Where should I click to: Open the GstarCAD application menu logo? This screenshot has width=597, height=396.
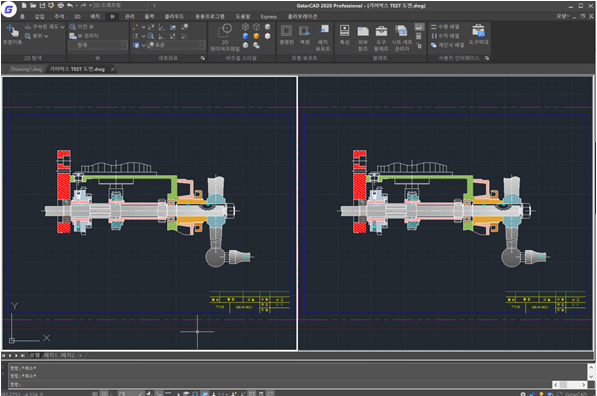click(8, 9)
